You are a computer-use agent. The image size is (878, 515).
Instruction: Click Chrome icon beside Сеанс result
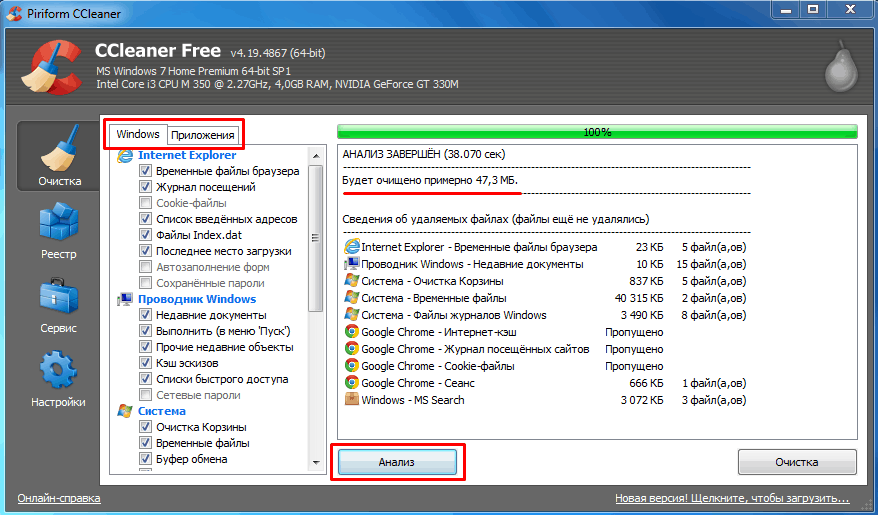[352, 383]
